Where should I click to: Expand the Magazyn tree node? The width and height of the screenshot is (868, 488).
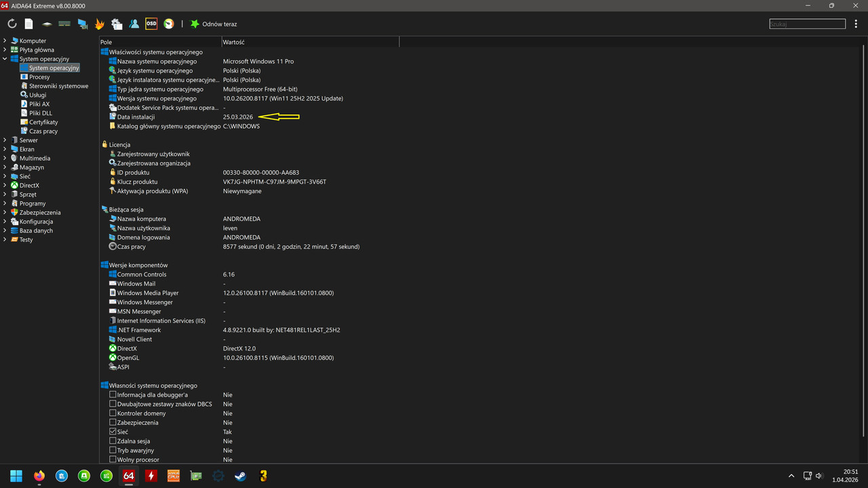5,167
